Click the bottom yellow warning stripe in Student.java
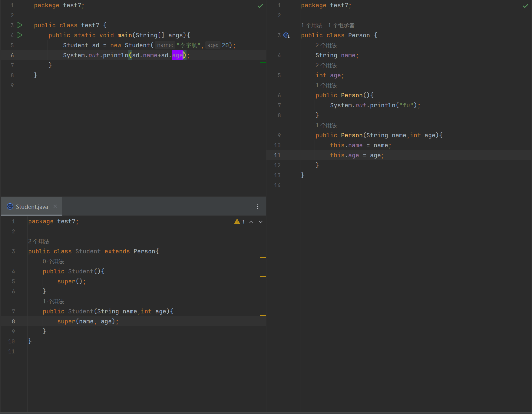 point(263,316)
